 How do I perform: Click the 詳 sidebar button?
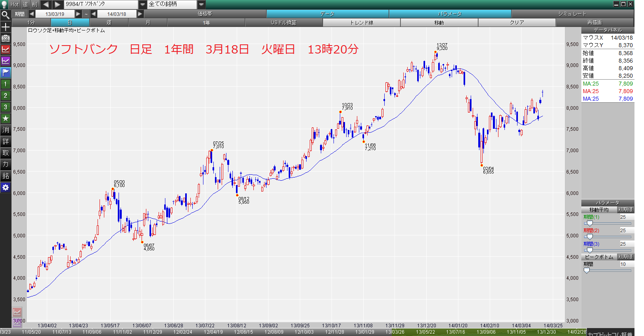pos(6,141)
